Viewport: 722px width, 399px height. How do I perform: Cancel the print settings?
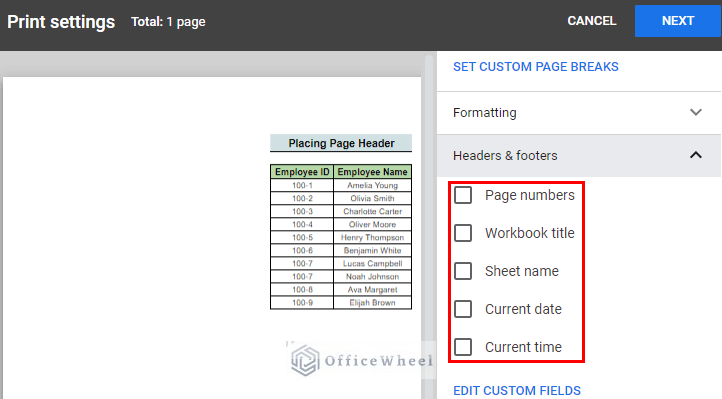pyautogui.click(x=591, y=21)
